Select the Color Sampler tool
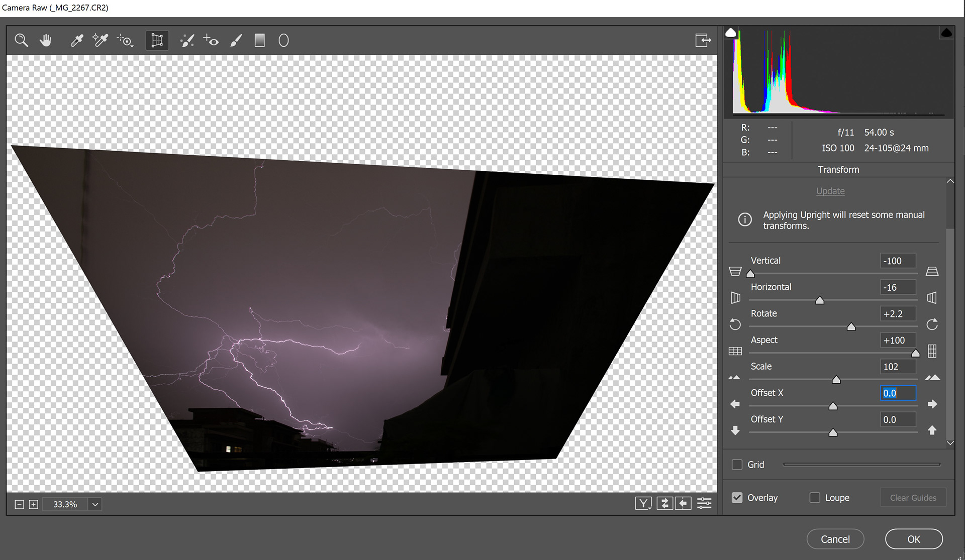Screen dimensions: 965x560 100,40
